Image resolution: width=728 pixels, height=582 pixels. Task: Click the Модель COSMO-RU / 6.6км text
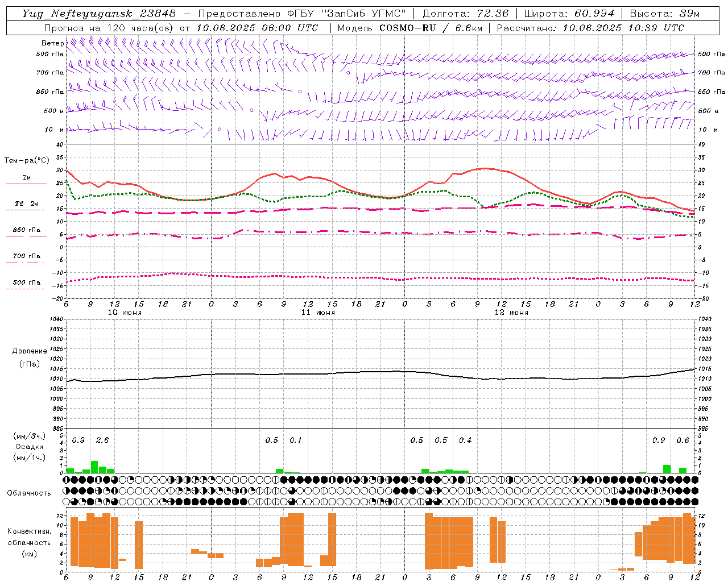(x=409, y=28)
